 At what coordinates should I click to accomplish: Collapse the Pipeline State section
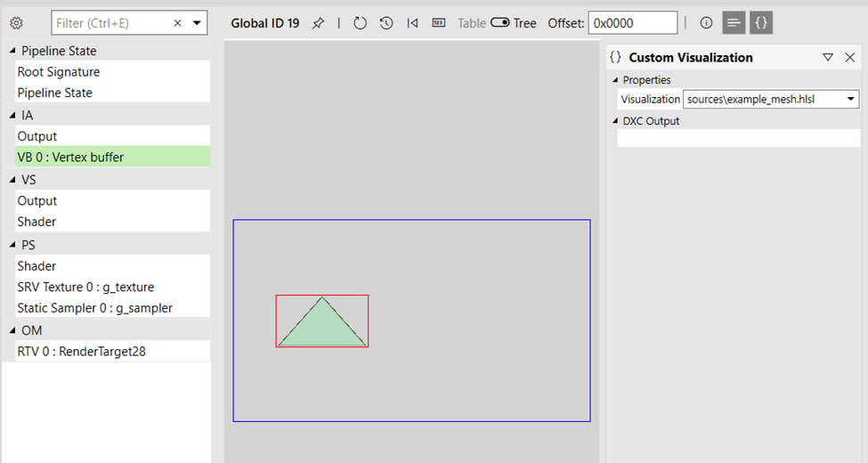click(12, 51)
